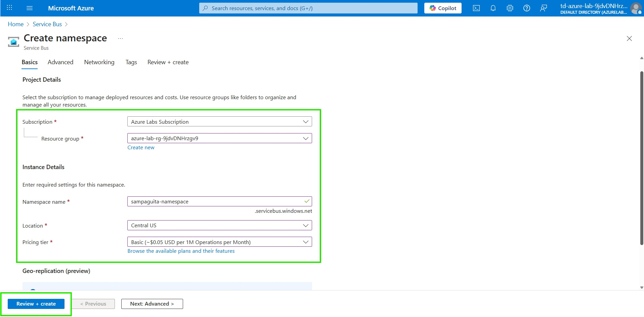Click the feedback icon in the top bar
The image size is (644, 317).
tap(544, 8)
